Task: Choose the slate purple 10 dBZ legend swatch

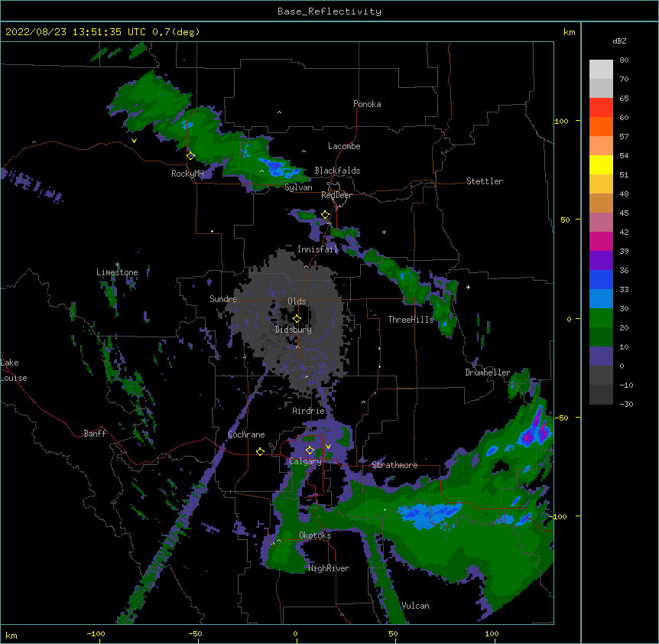Action: coord(601,356)
